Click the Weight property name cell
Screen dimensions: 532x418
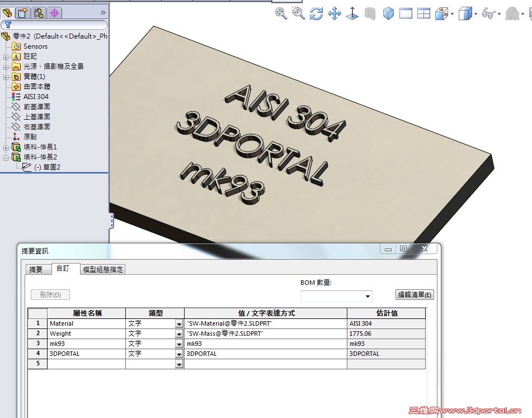87,334
